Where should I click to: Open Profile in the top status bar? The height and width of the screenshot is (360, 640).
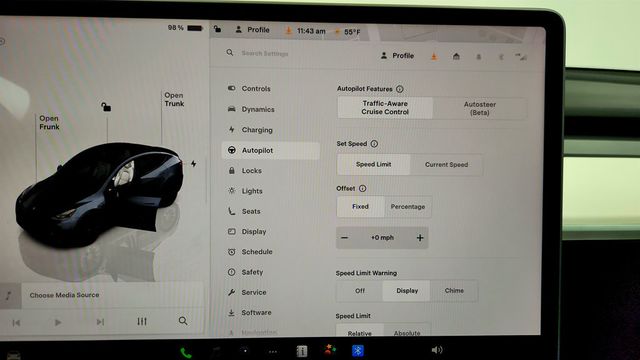coord(252,30)
